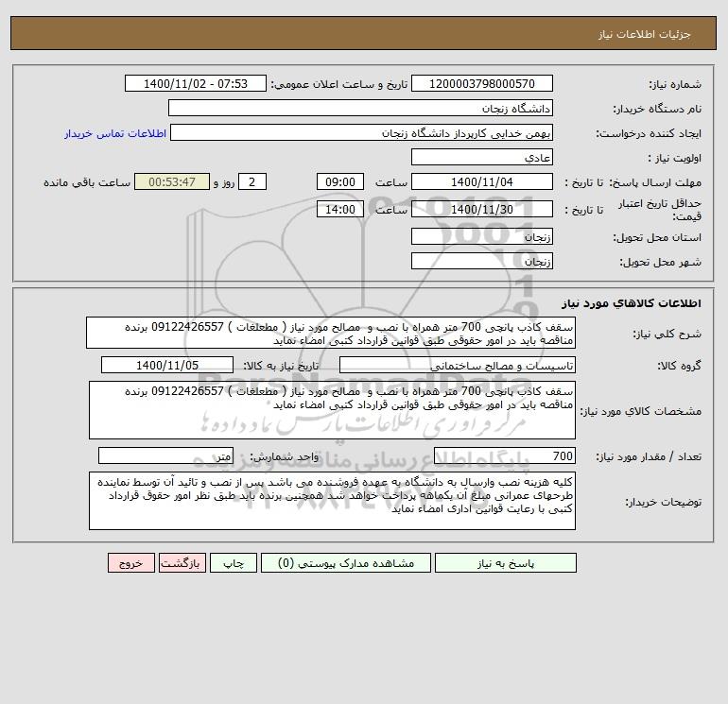This screenshot has width=728, height=704.
Task: Click the label تاریخ و ساعت اعلان عمومی
Action: [x=338, y=84]
